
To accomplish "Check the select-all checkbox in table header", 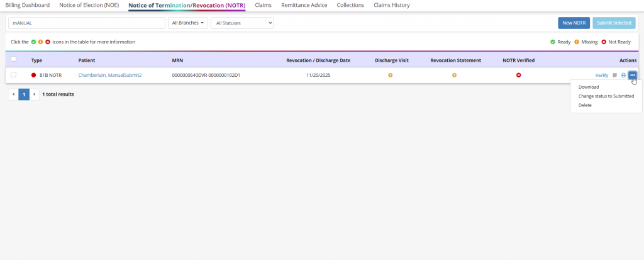I will point(14,60).
